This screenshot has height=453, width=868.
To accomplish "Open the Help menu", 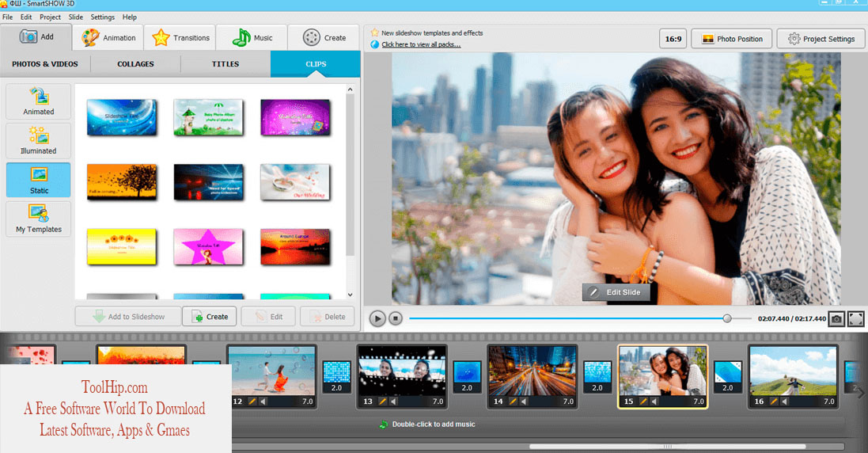I will (x=130, y=17).
